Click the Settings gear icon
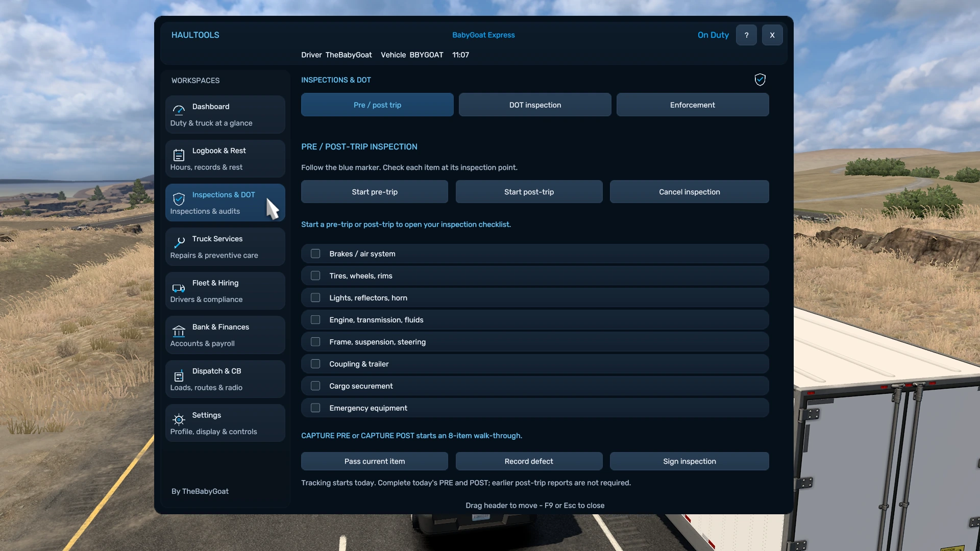This screenshot has height=551, width=980. pos(179,419)
